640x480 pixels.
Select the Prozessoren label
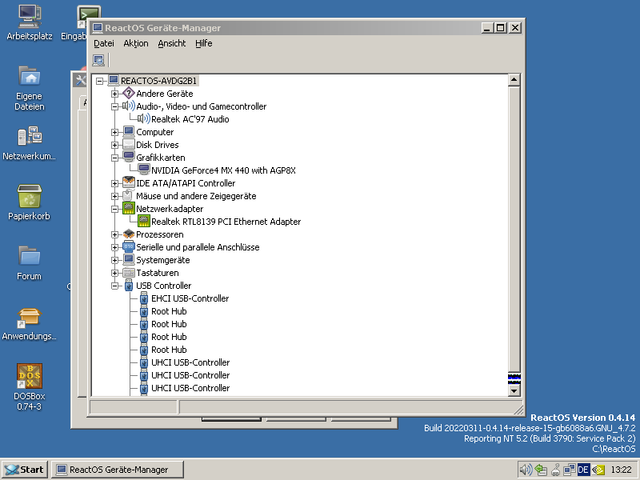[160, 234]
